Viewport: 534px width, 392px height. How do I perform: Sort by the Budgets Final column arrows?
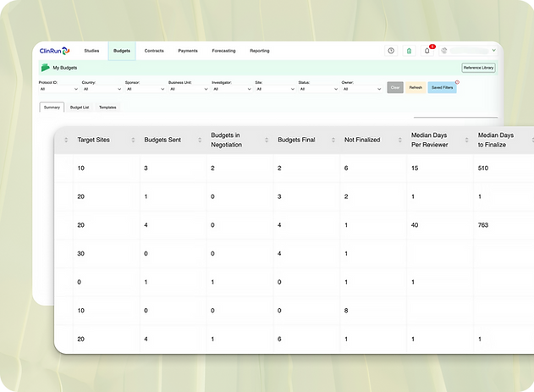333,140
